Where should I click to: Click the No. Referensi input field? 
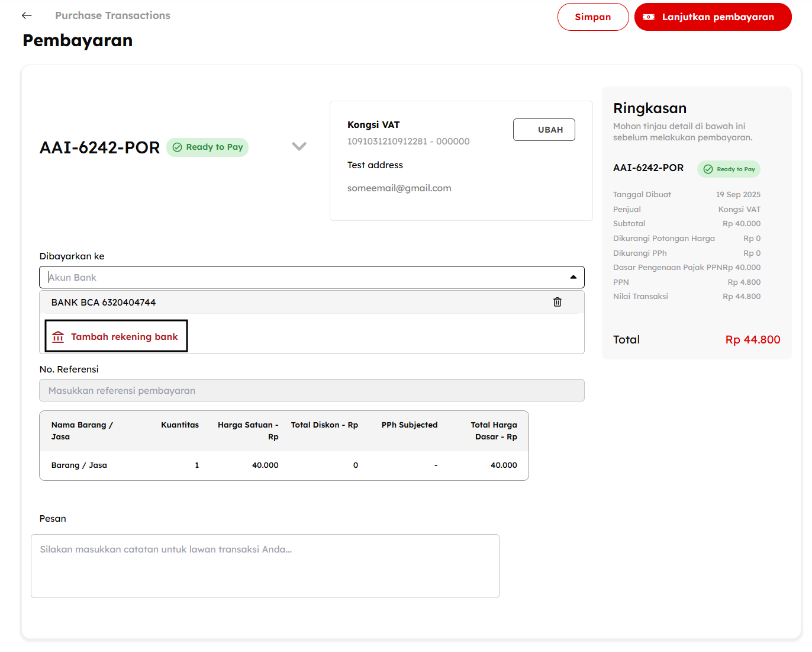pyautogui.click(x=311, y=391)
